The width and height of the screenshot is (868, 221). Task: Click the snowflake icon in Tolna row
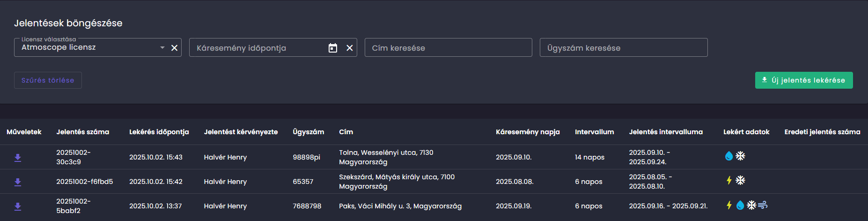pyautogui.click(x=740, y=156)
